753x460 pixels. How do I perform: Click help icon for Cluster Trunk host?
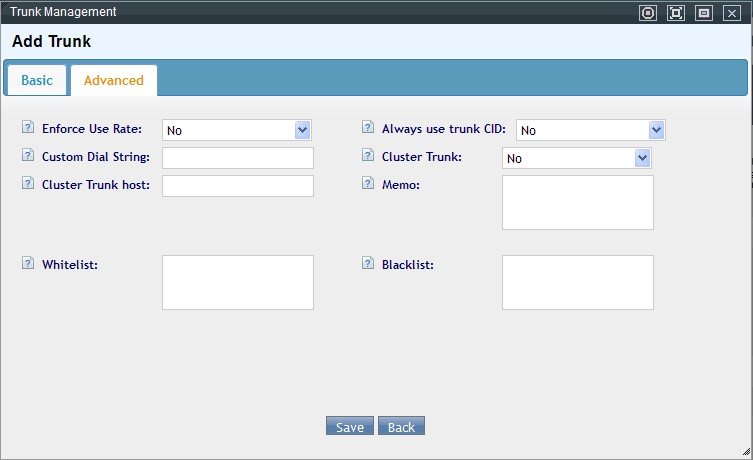coord(27,184)
